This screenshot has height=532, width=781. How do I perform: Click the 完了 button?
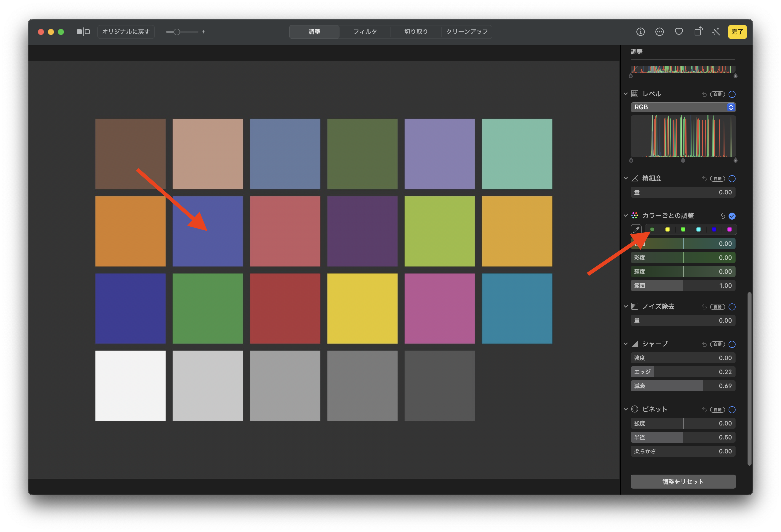tap(737, 32)
